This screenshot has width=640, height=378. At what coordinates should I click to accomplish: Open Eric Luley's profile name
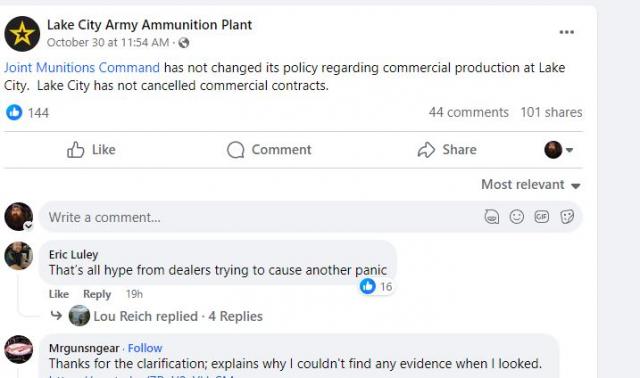tap(73, 255)
